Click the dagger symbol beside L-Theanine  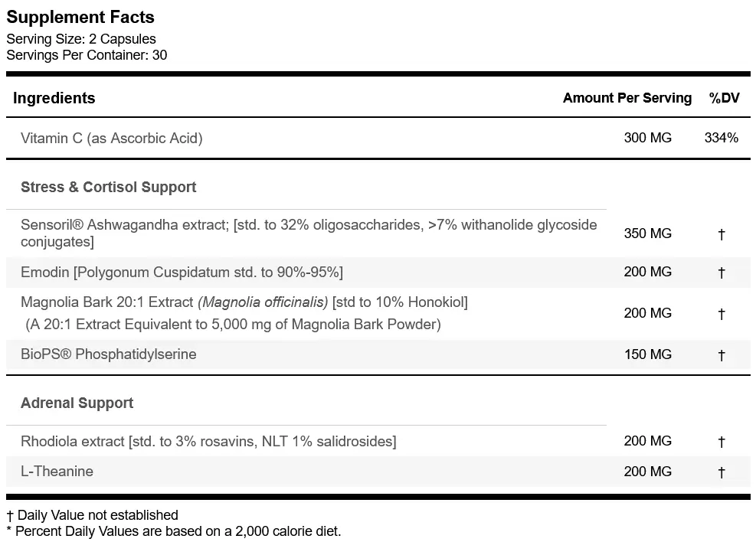coord(722,472)
